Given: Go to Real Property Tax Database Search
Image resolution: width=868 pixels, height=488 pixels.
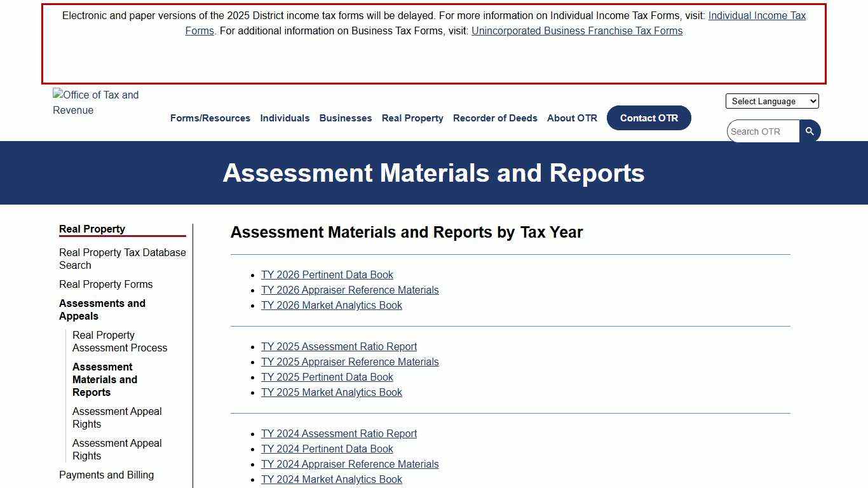Looking at the screenshot, I should 122,259.
